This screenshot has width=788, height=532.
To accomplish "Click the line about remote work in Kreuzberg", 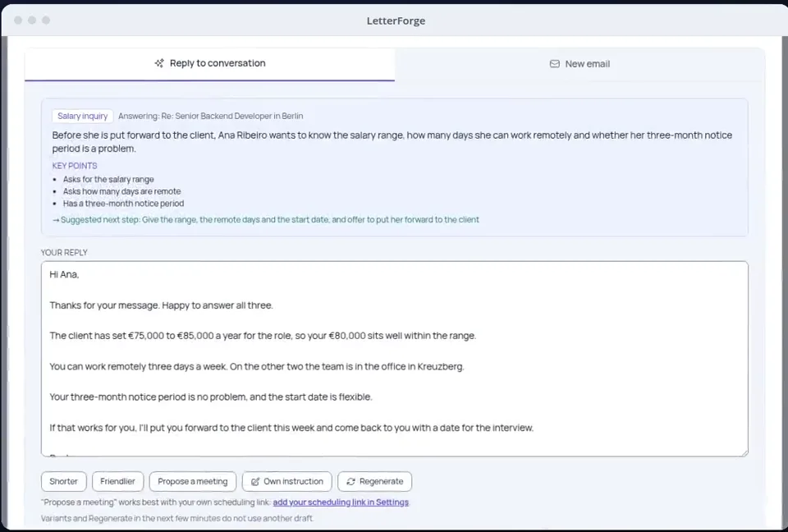I will [257, 366].
